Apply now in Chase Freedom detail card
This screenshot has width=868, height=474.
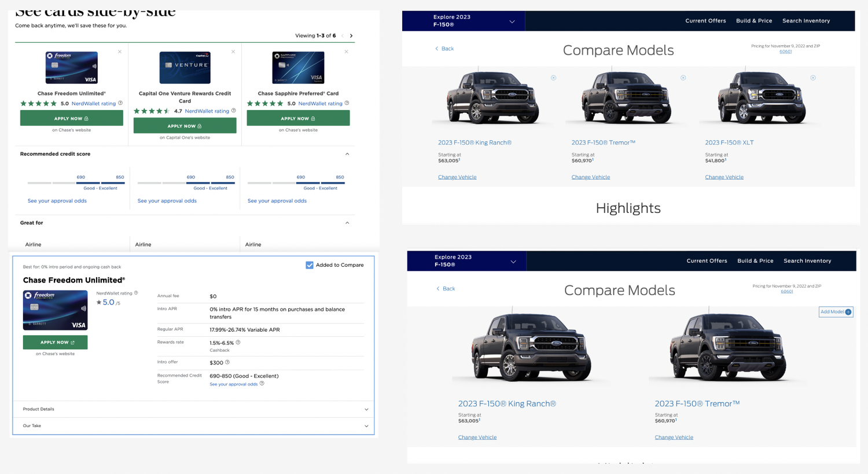pos(55,342)
